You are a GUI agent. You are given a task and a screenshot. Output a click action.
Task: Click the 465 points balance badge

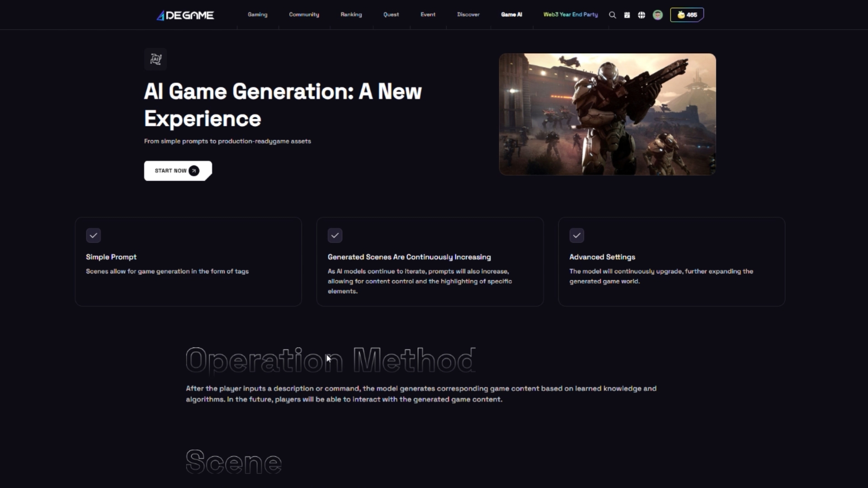pyautogui.click(x=687, y=15)
